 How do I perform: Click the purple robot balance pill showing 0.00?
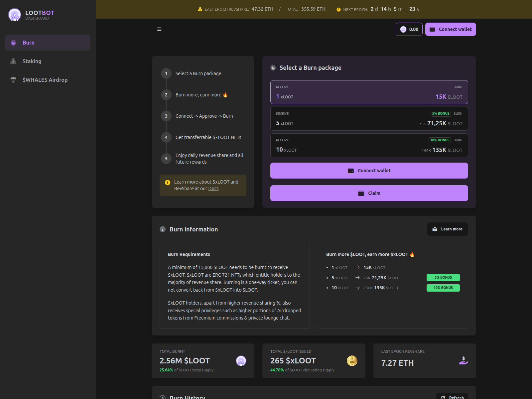click(x=409, y=29)
